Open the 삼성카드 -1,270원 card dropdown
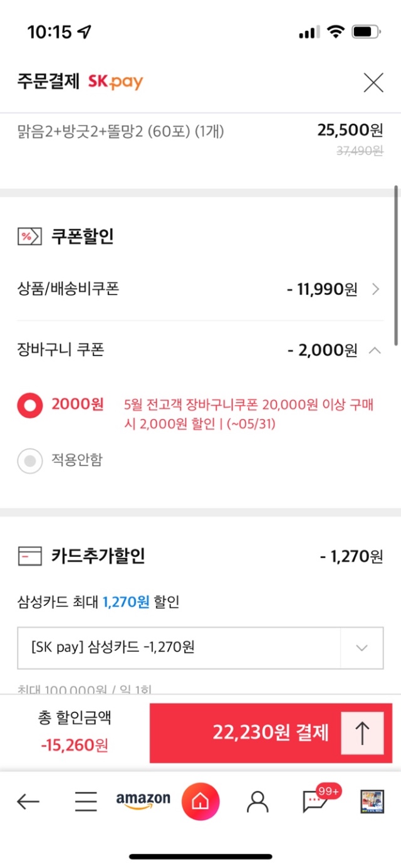Viewport: 401px width, 868px height. pyautogui.click(x=200, y=647)
